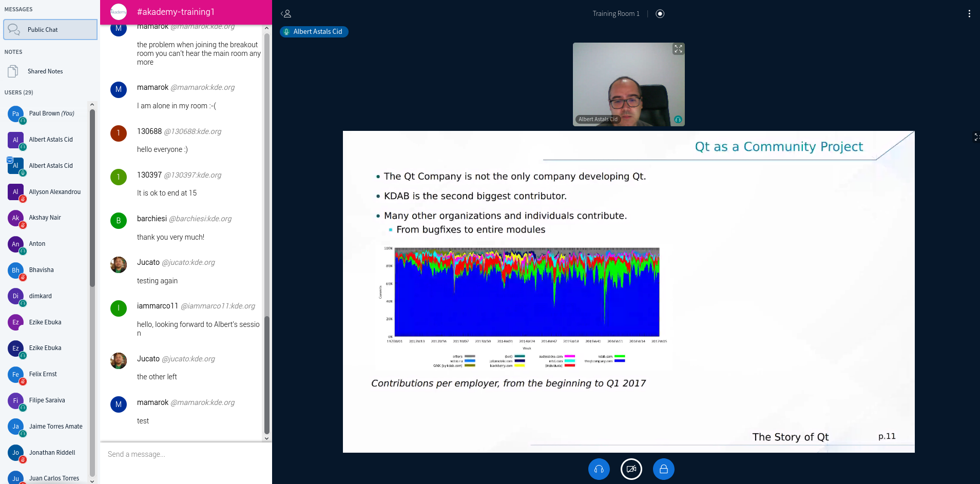
Task: Click Jucato's photo avatar beside 'testing again'
Action: (x=119, y=265)
